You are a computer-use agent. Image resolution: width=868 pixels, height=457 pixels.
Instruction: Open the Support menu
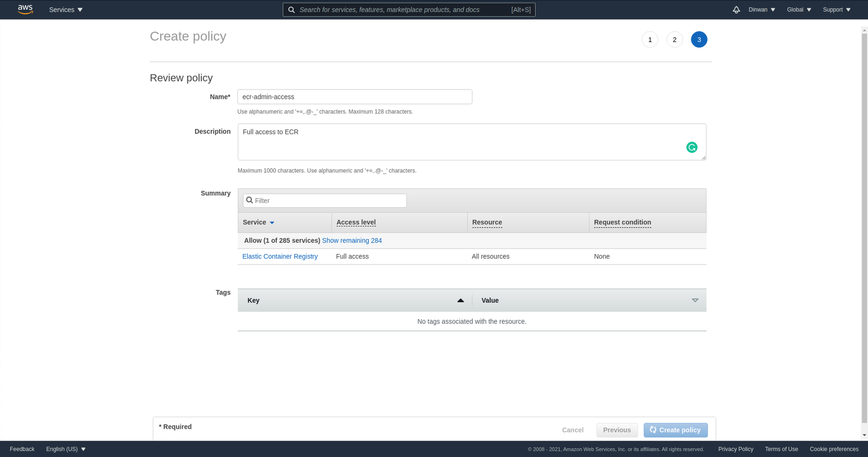(x=836, y=10)
